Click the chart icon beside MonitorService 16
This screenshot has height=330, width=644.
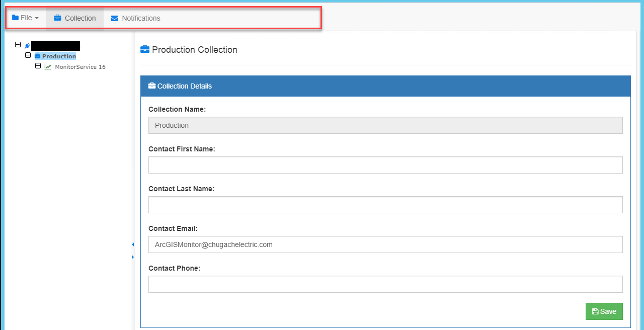(47, 66)
